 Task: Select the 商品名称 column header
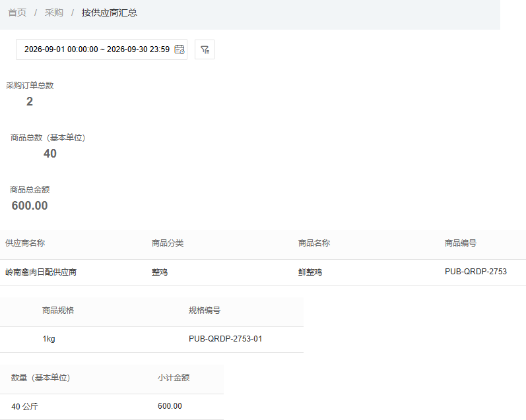pos(314,243)
